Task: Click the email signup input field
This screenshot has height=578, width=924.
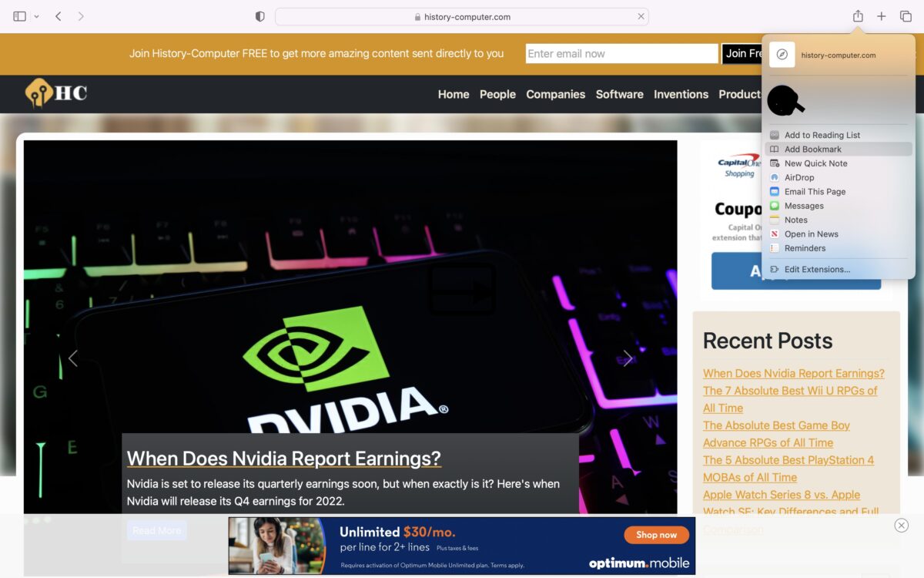Action: (x=621, y=54)
